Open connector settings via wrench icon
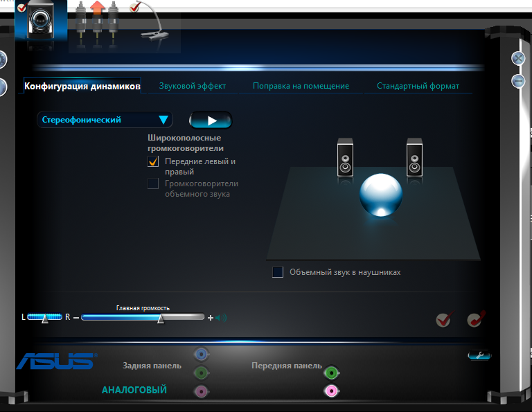Image resolution: width=532 pixels, height=412 pixels. click(479, 355)
